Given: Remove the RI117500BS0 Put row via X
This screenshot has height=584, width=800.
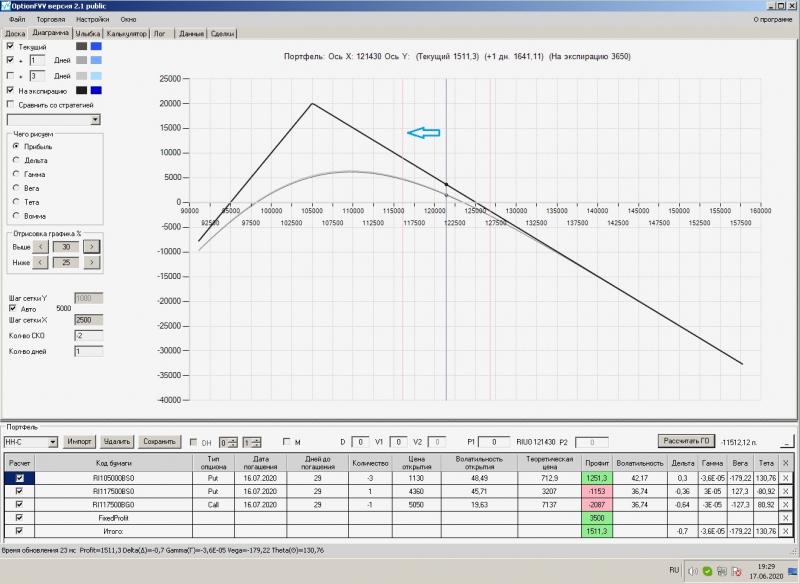Looking at the screenshot, I should [785, 491].
